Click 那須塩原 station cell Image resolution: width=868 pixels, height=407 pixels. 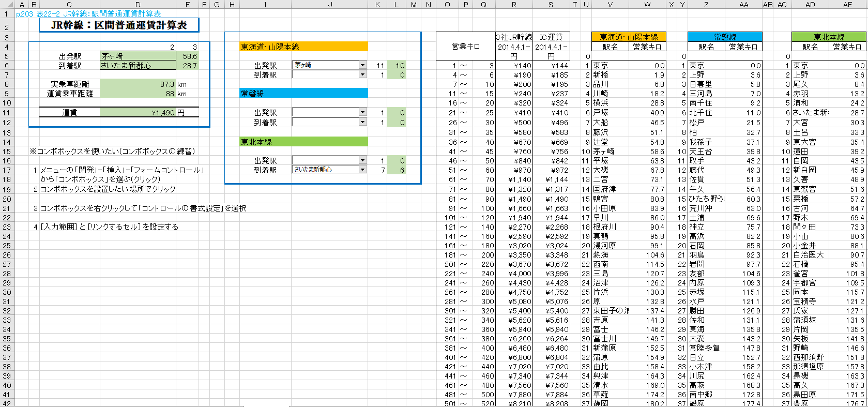810,367
